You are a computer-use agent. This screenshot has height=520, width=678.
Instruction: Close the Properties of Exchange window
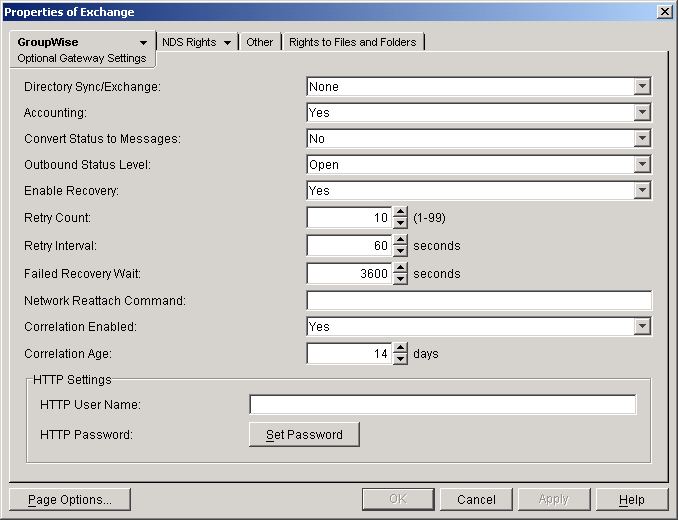pyautogui.click(x=664, y=12)
